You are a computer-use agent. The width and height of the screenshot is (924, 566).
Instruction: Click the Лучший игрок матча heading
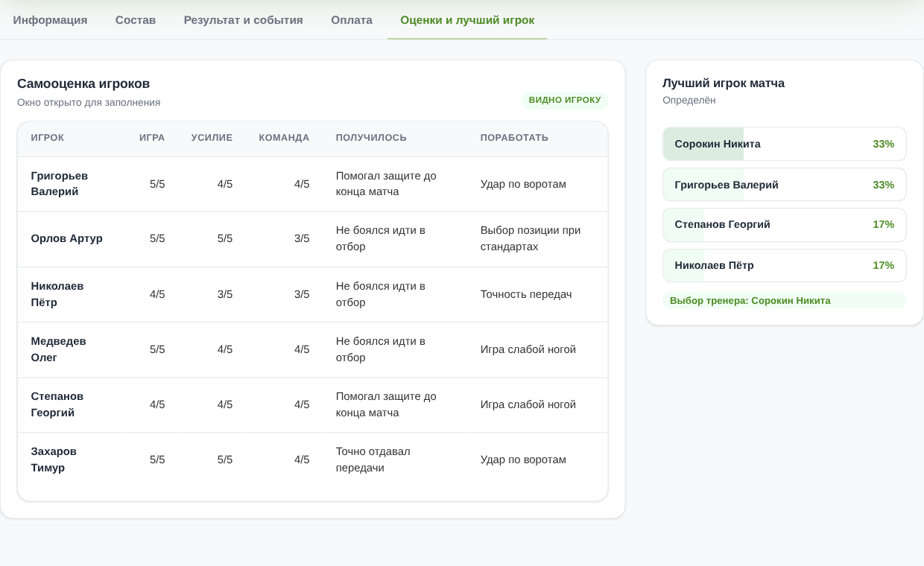click(724, 83)
